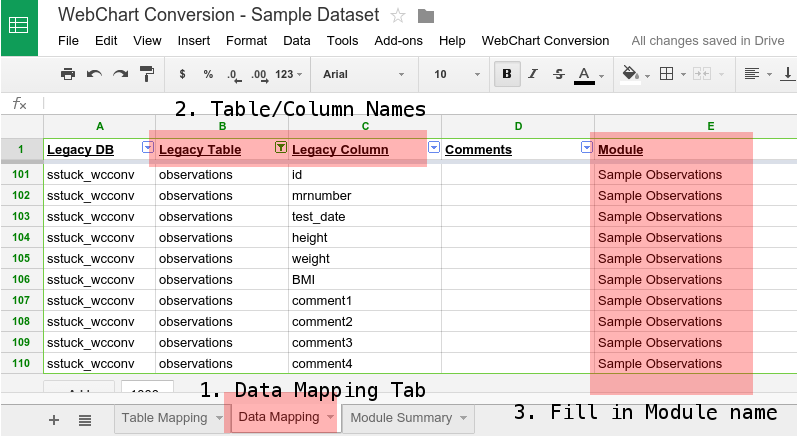The image size is (798, 436).
Task: Select the paint format tool
Action: pyautogui.click(x=146, y=74)
